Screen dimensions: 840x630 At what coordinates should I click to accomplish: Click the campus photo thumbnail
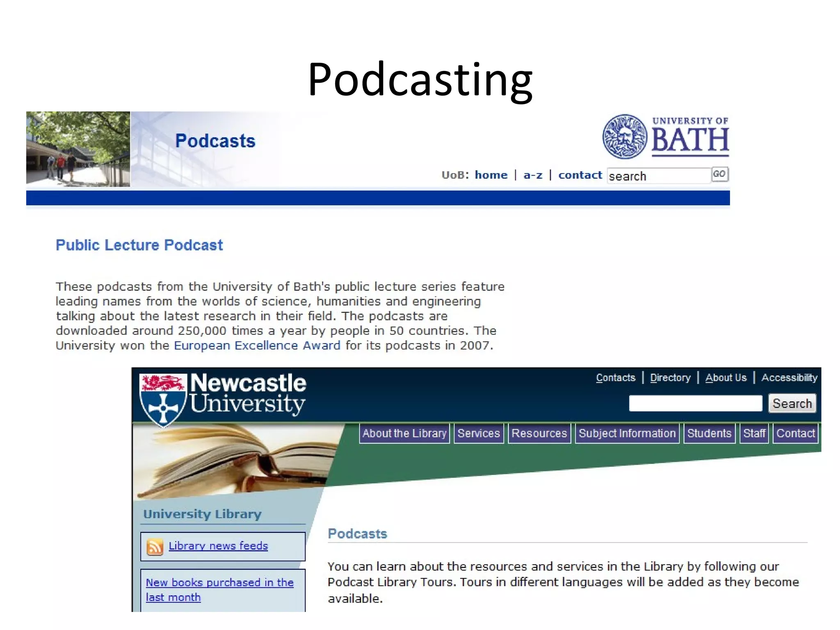tap(78, 149)
